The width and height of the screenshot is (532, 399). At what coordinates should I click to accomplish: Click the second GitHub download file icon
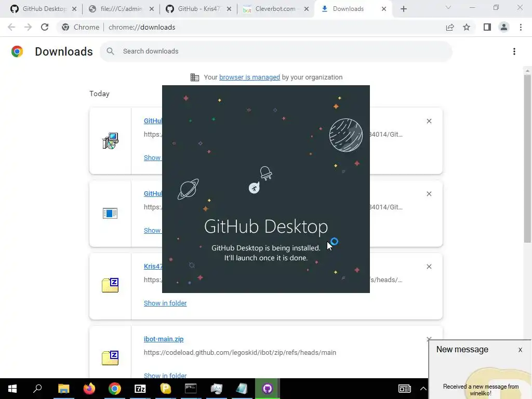point(110,214)
